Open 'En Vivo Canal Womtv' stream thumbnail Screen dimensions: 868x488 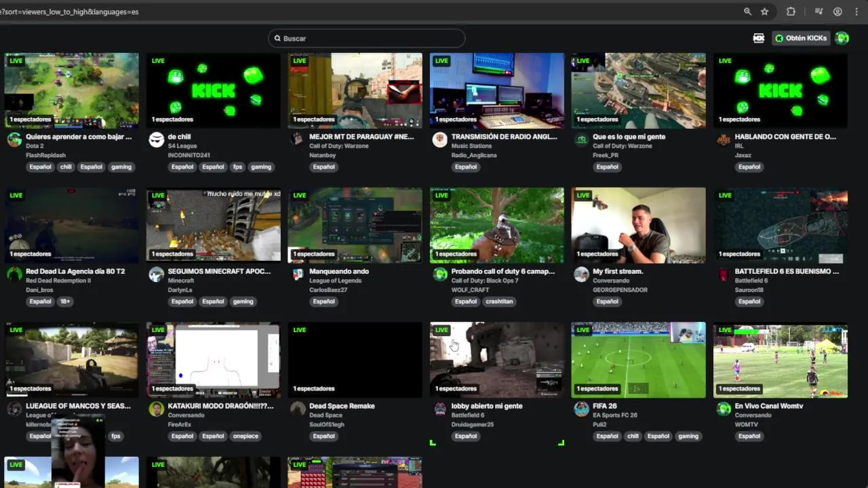pyautogui.click(x=780, y=360)
